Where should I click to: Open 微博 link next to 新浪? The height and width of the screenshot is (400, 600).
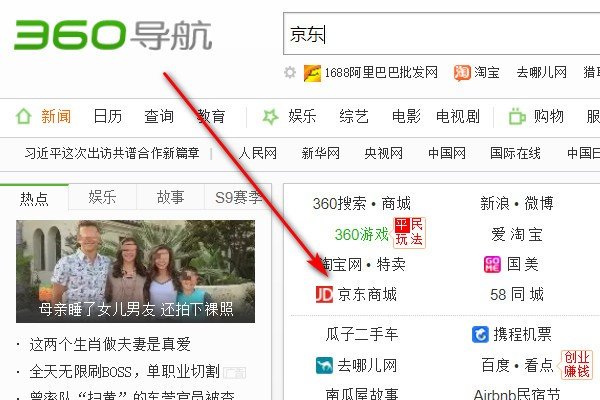[539, 203]
